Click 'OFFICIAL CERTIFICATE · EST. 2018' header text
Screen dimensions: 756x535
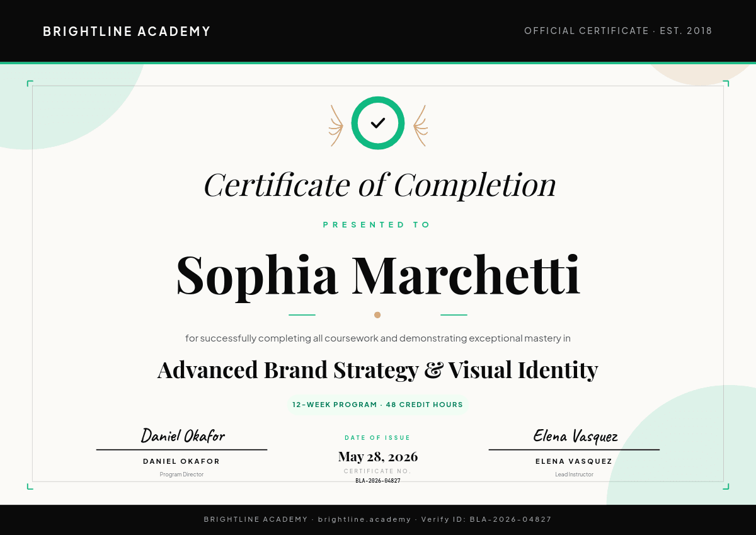(618, 31)
